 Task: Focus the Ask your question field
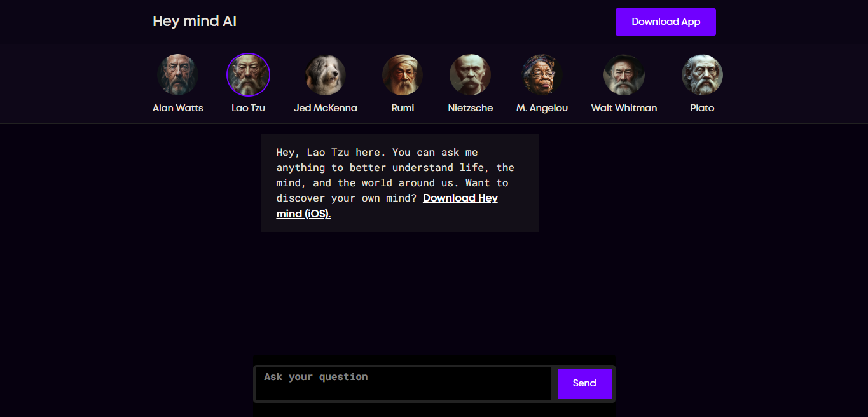tap(403, 384)
